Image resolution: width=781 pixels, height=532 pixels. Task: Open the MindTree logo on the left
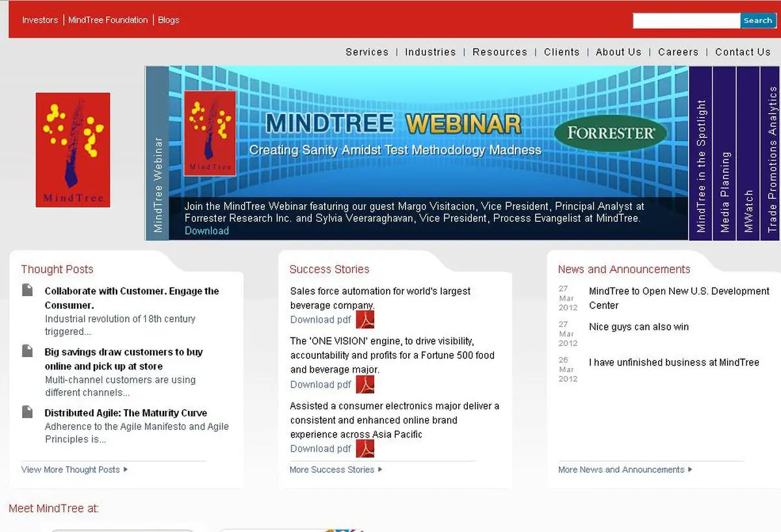(73, 150)
